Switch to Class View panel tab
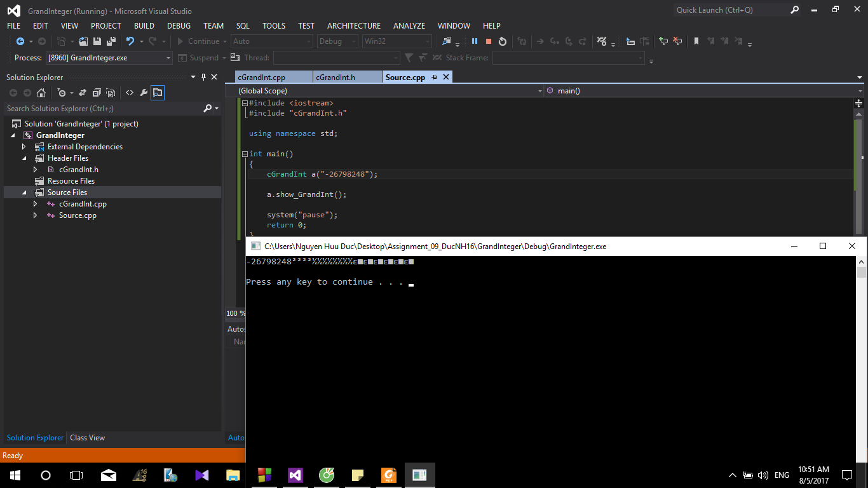This screenshot has width=868, height=488. click(x=87, y=438)
